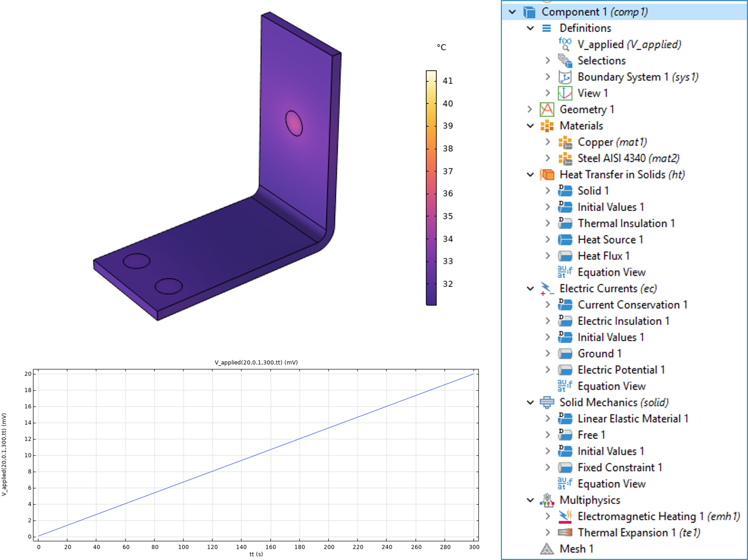The height and width of the screenshot is (560, 748).
Task: Click the Heat Transfer in Solids icon
Action: [547, 175]
